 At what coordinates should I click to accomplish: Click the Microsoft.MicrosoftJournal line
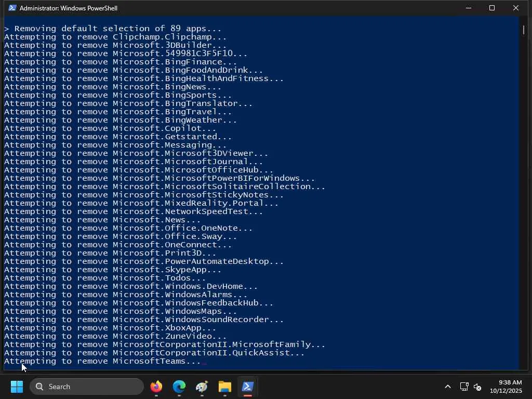click(x=134, y=162)
